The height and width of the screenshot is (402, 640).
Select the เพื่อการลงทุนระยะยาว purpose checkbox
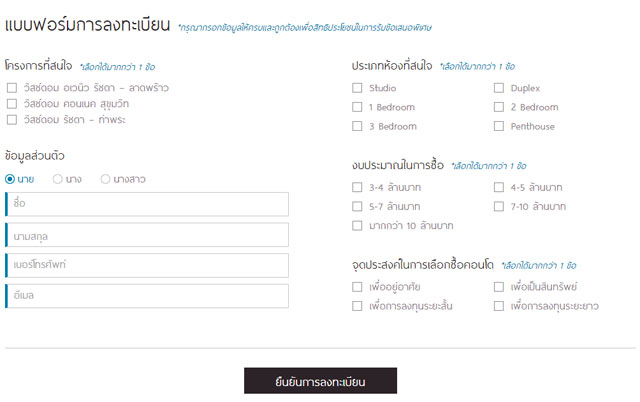click(x=499, y=306)
